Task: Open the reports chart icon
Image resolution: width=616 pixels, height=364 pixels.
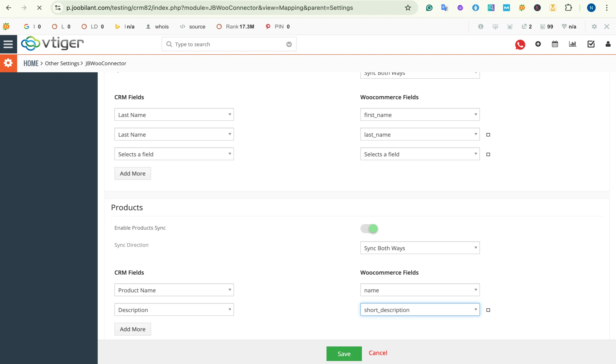Action: [x=572, y=44]
